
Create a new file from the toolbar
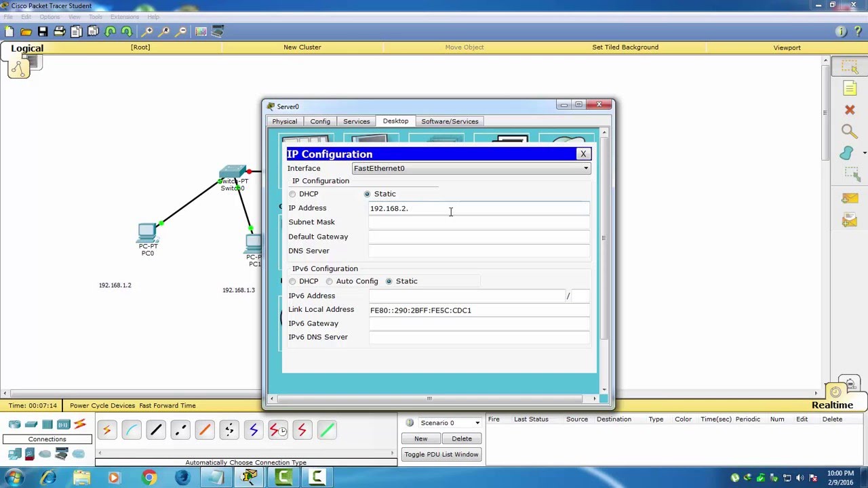pyautogui.click(x=9, y=31)
